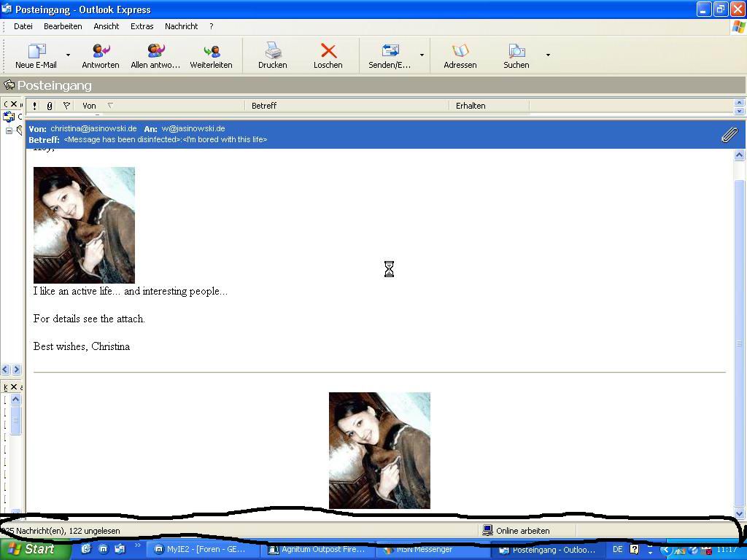This screenshot has width=747, height=560.
Task: Click the line 'I like an active life...'
Action: (x=131, y=291)
